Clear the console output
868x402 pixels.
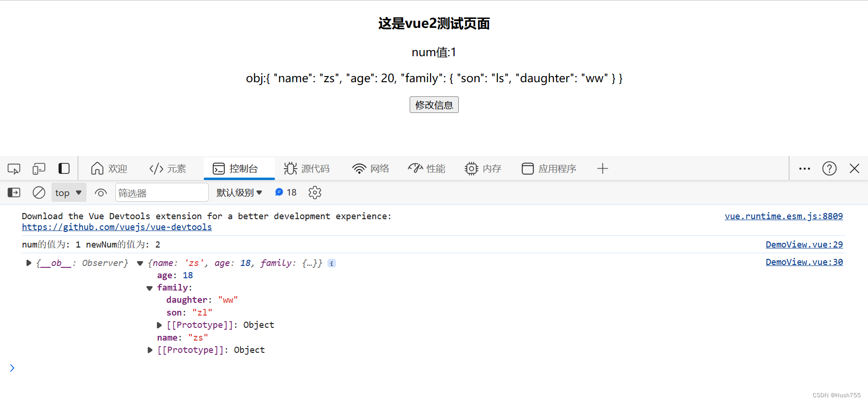pos(39,193)
